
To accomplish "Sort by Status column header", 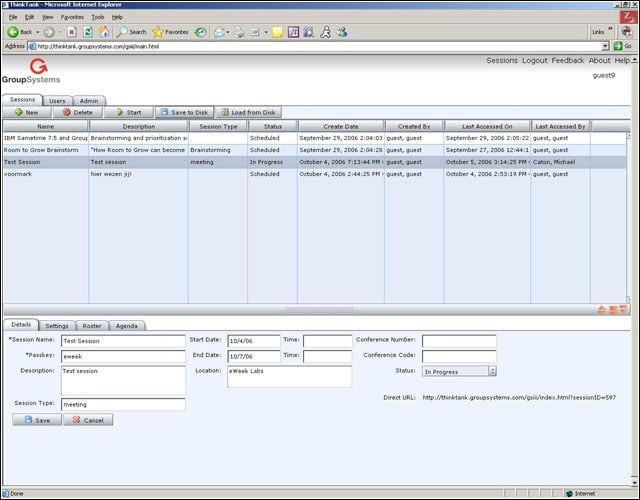I will 273,127.
